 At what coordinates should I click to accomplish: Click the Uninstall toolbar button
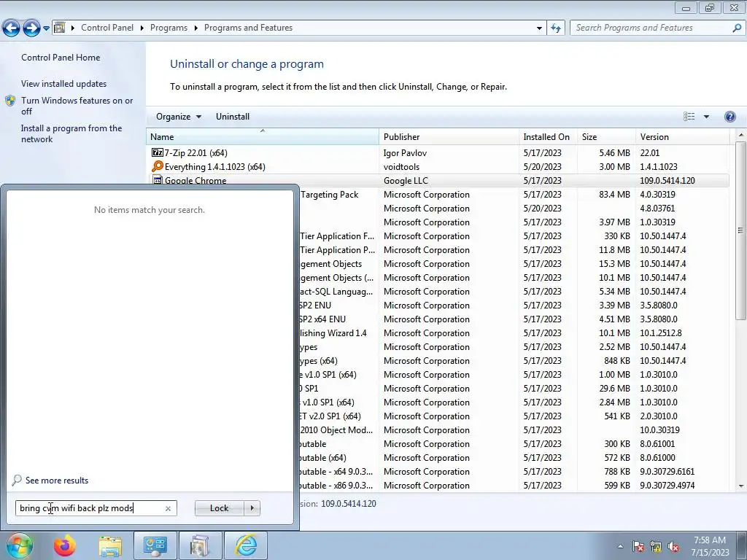coord(233,117)
